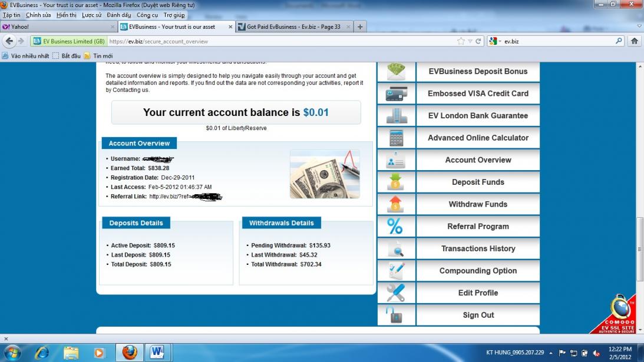Screen dimensions: 644x362
Task: Open the Hiển thị menu
Action: pyautogui.click(x=66, y=15)
